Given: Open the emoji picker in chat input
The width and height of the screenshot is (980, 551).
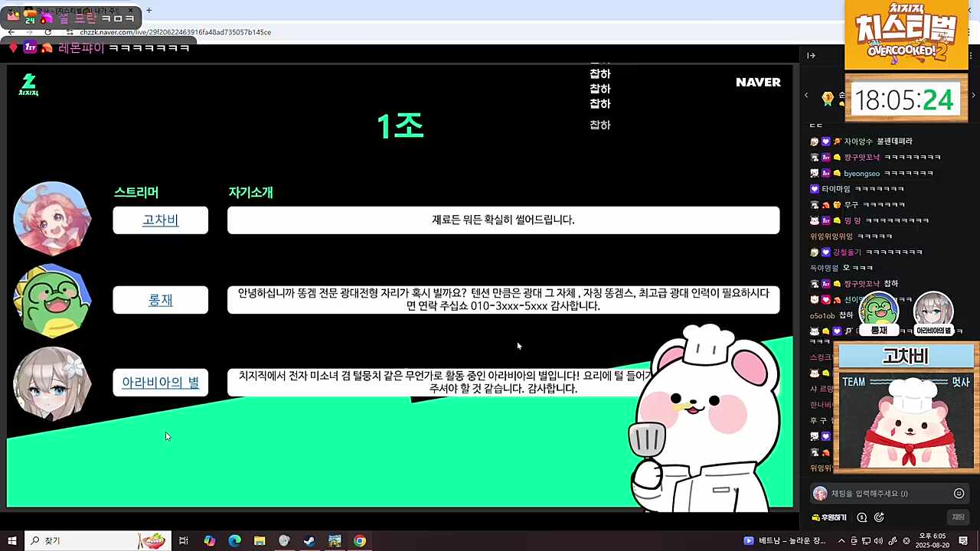Looking at the screenshot, I should click(959, 494).
